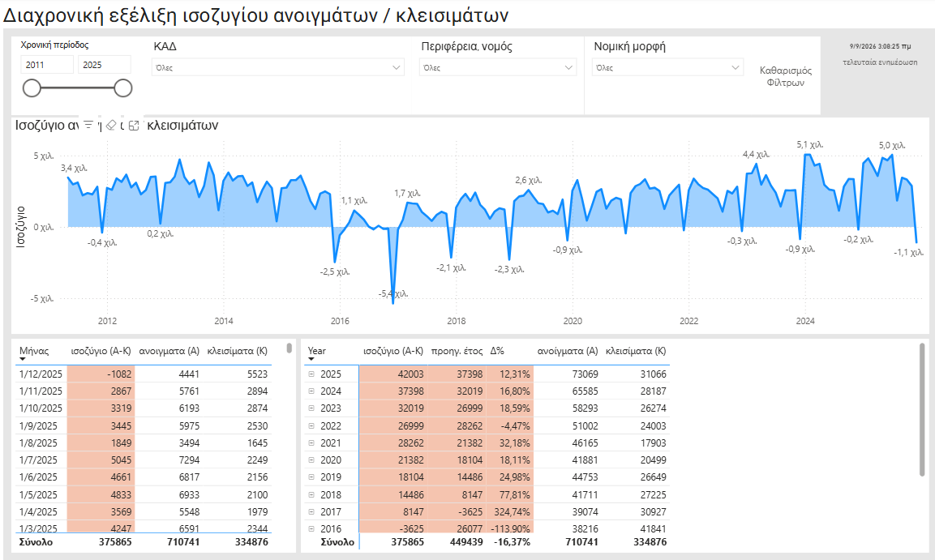Click the left handle of the period slider
935x560 pixels.
coord(32,88)
